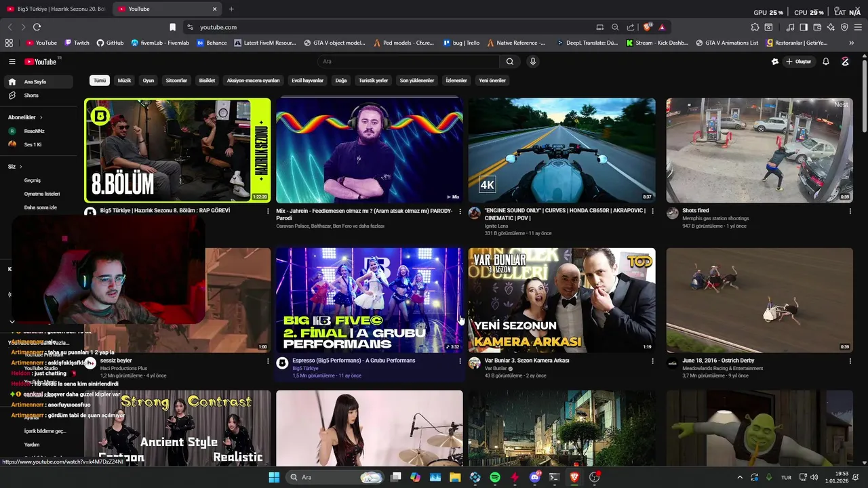Open more options for Shots fired video
Viewport: 868px width, 488px height.
tap(850, 211)
